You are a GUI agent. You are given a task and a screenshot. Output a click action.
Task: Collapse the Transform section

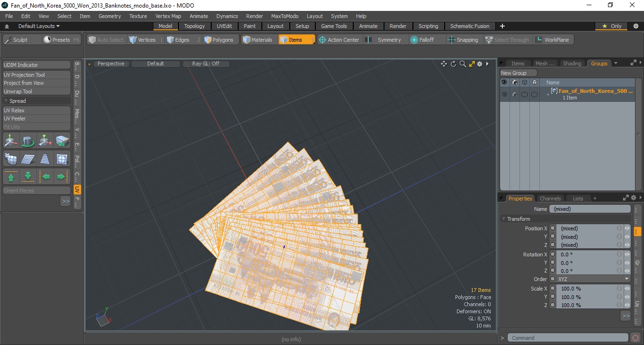[x=503, y=219]
